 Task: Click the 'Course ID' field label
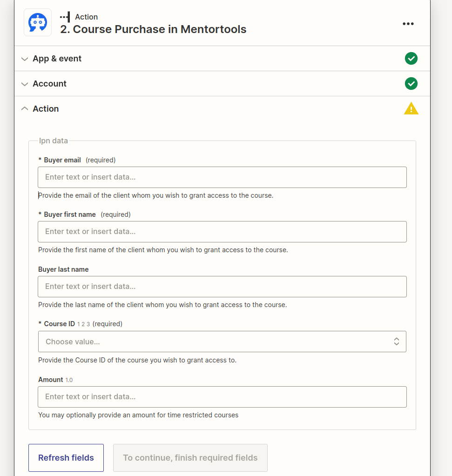[x=60, y=323]
